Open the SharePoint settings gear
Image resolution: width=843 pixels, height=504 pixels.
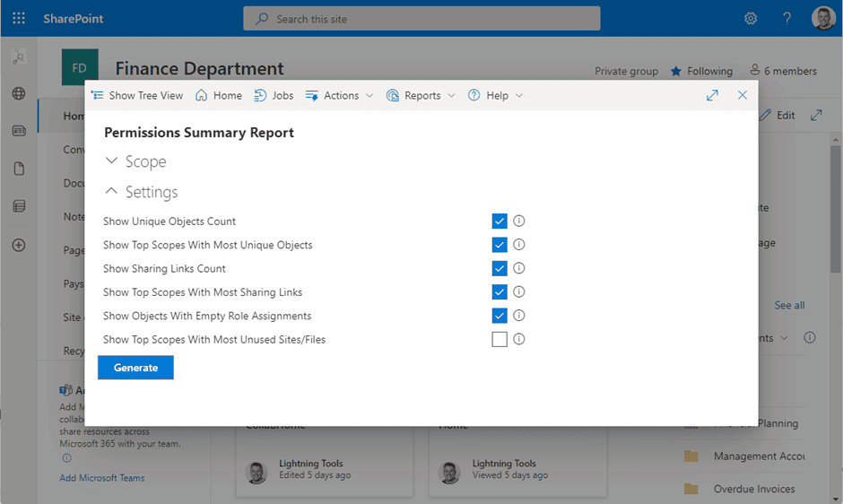click(751, 19)
